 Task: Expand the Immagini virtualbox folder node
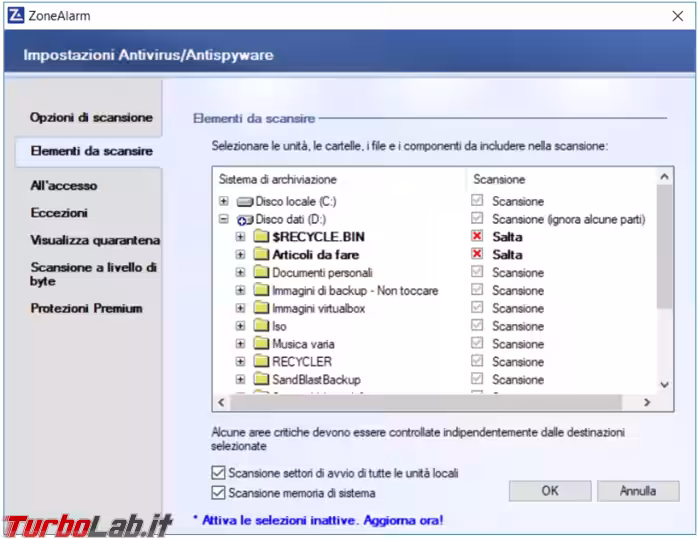(240, 308)
